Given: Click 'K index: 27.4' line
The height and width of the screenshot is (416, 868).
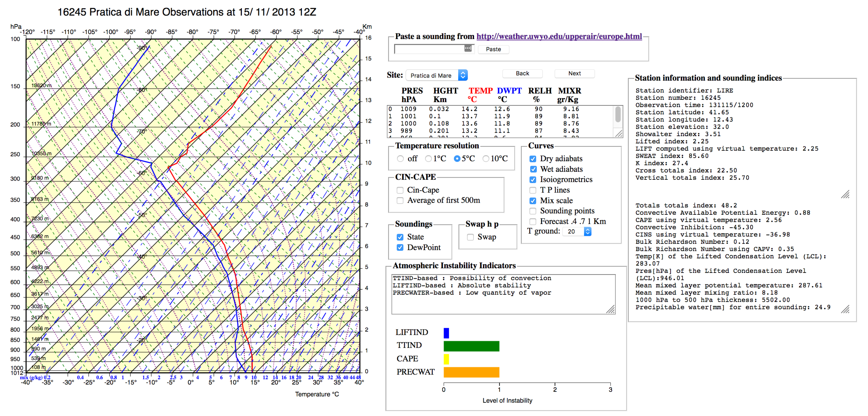Looking at the screenshot, I should click(662, 163).
